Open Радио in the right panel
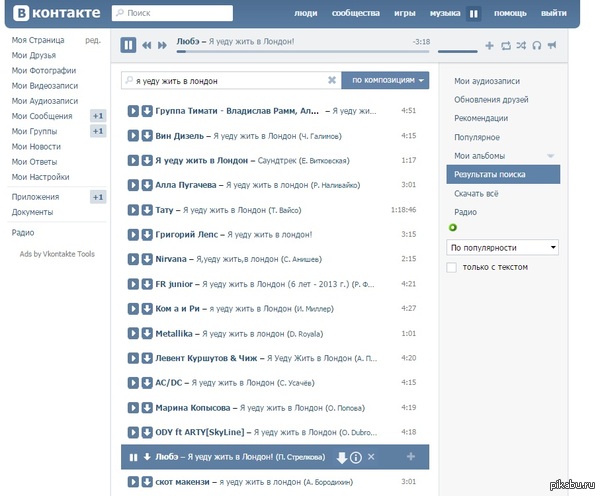 [465, 212]
